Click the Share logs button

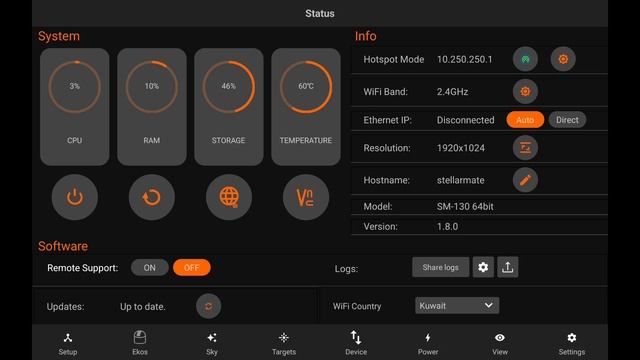pyautogui.click(x=441, y=267)
